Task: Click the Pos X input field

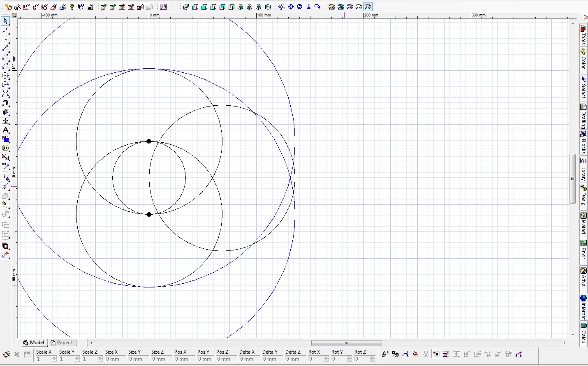Action: [x=184, y=359]
